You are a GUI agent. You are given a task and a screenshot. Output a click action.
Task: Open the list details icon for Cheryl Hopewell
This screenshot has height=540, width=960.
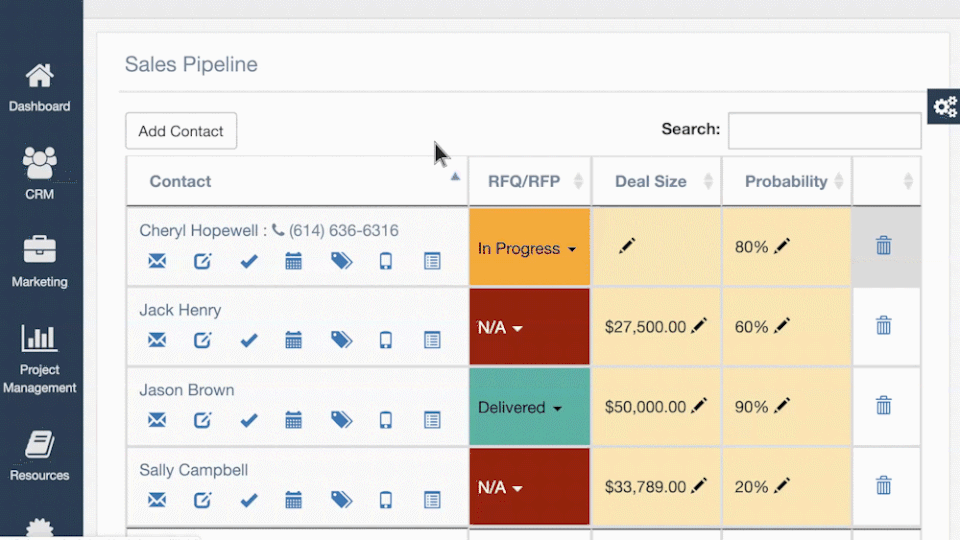tap(432, 261)
